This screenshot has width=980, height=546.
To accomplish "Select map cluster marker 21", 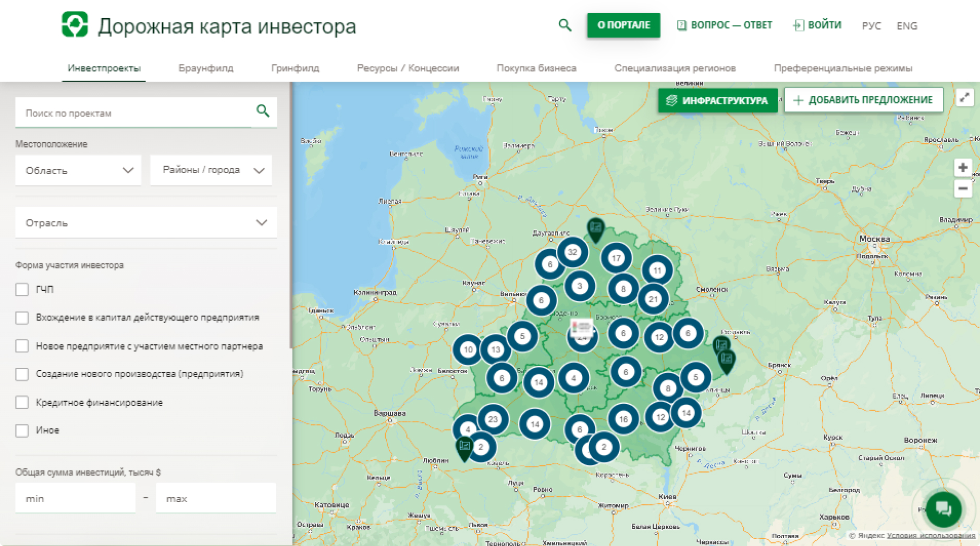I will click(653, 299).
